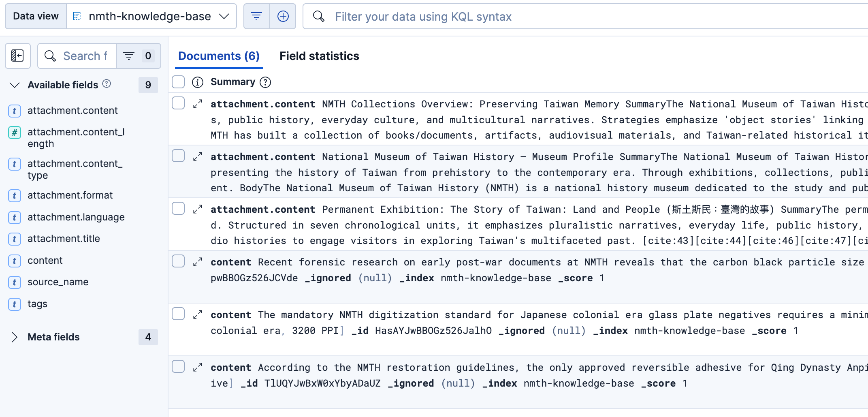Select the Museum Profile row checkbox
The image size is (868, 417).
pos(178,156)
